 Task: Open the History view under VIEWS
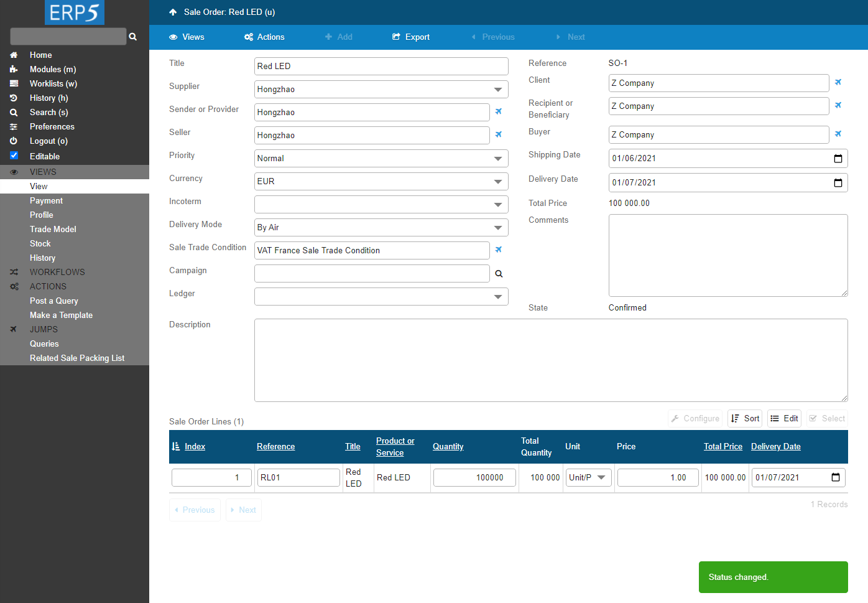tap(42, 258)
